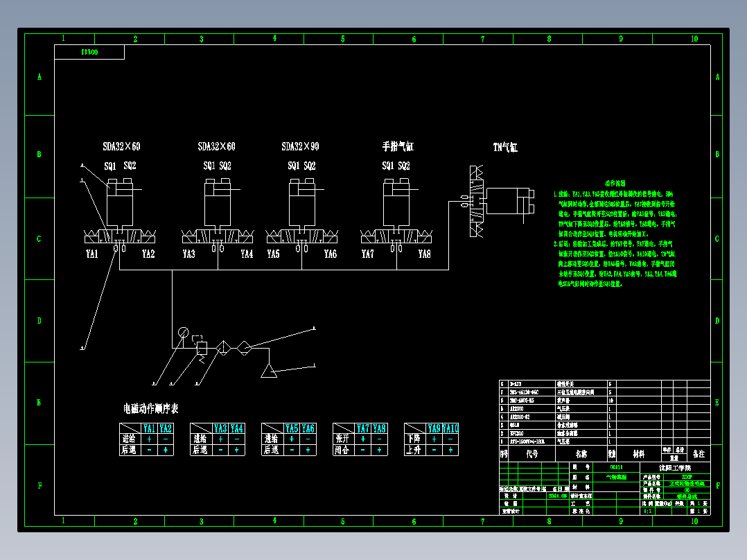Click the mirrored drawing number box ITT00
Image resolution: width=747 pixels, height=560 pixels.
(89, 52)
